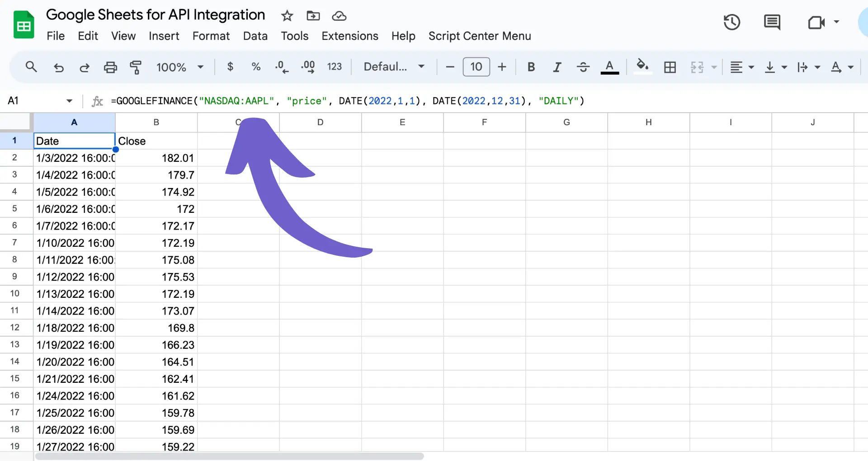Click the move to folder icon

(x=313, y=16)
